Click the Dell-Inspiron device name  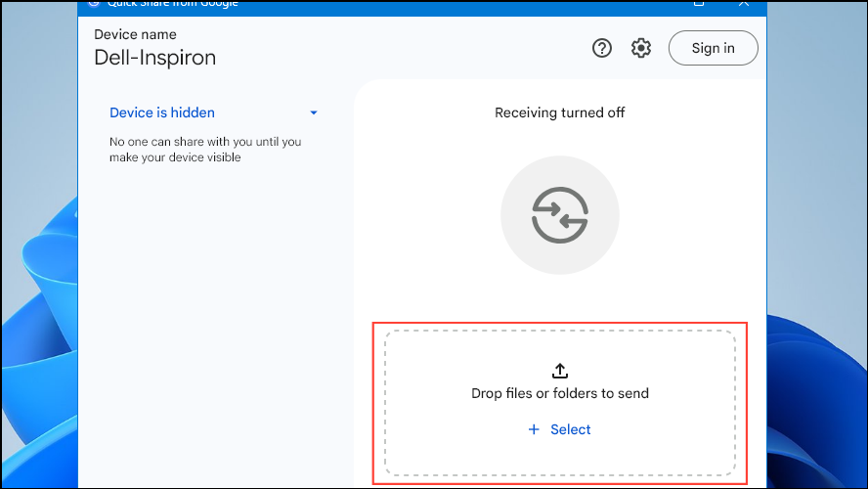[x=155, y=58]
